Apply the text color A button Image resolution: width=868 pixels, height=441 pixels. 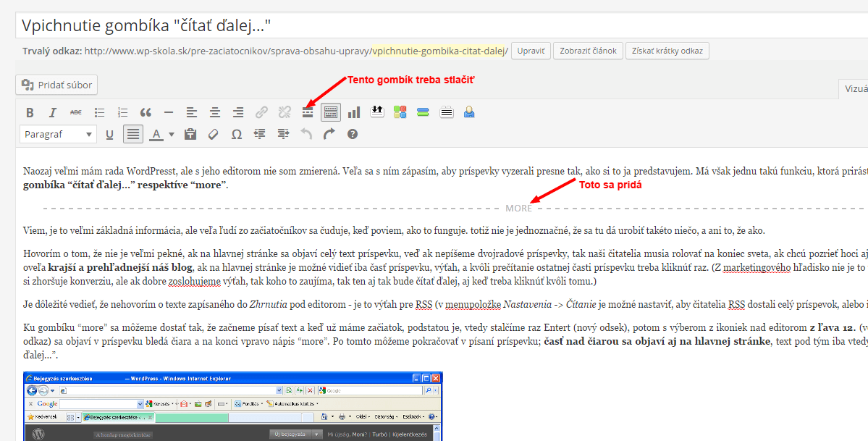pos(156,135)
